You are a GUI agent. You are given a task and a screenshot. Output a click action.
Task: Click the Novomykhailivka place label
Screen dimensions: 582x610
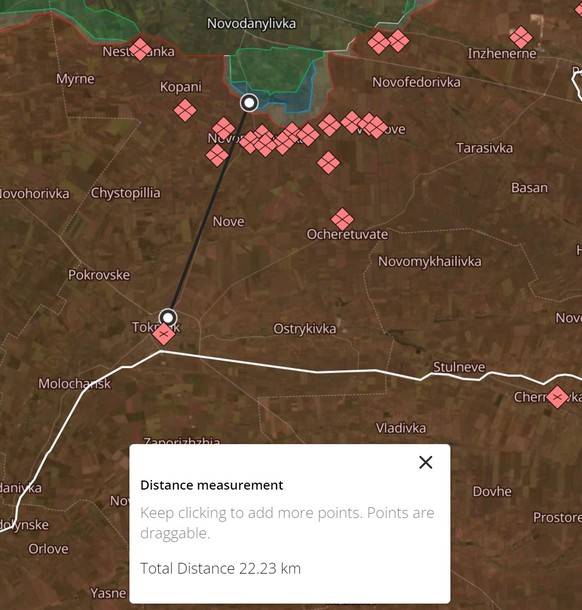pos(429,261)
